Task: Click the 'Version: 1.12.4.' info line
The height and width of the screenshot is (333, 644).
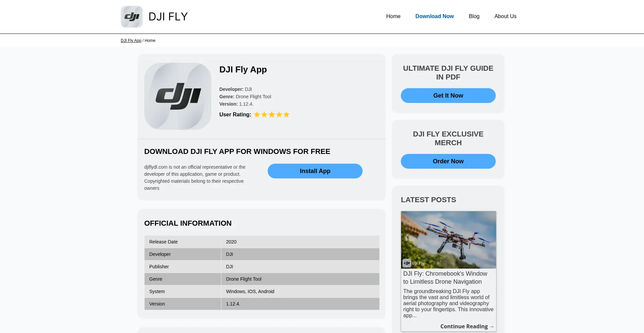Action: coord(236,104)
